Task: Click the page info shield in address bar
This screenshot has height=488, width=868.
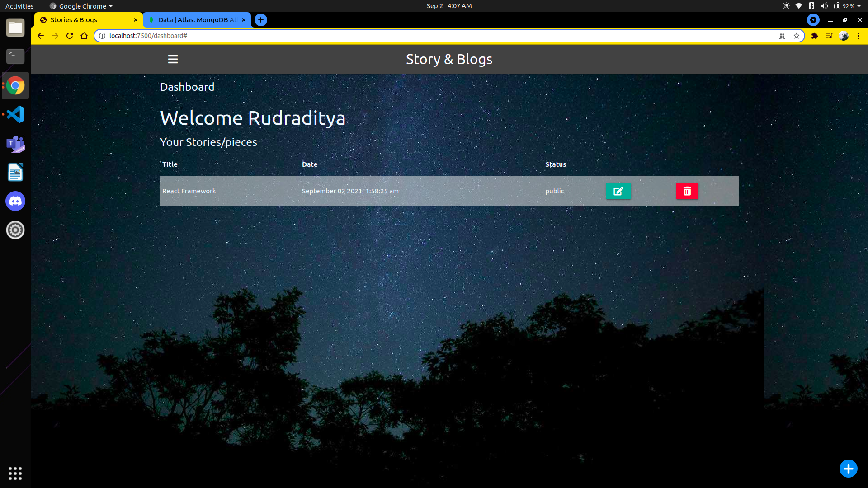Action: (102, 36)
